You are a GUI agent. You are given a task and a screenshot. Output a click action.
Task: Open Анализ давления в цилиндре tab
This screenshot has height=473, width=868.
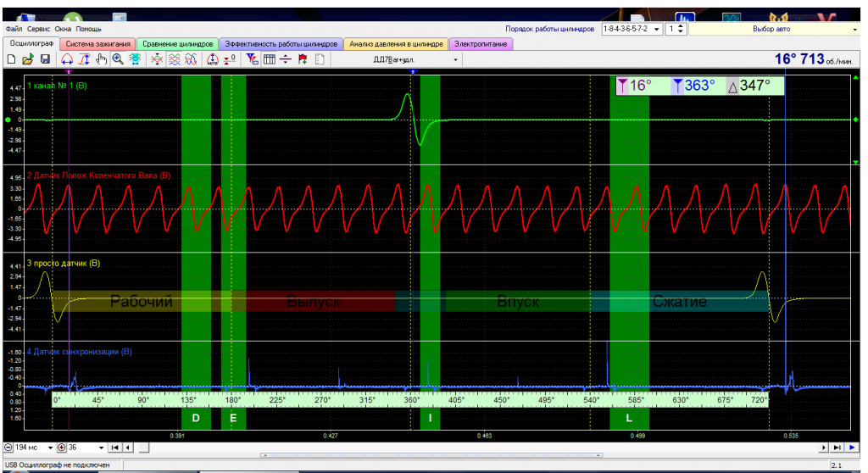[396, 44]
